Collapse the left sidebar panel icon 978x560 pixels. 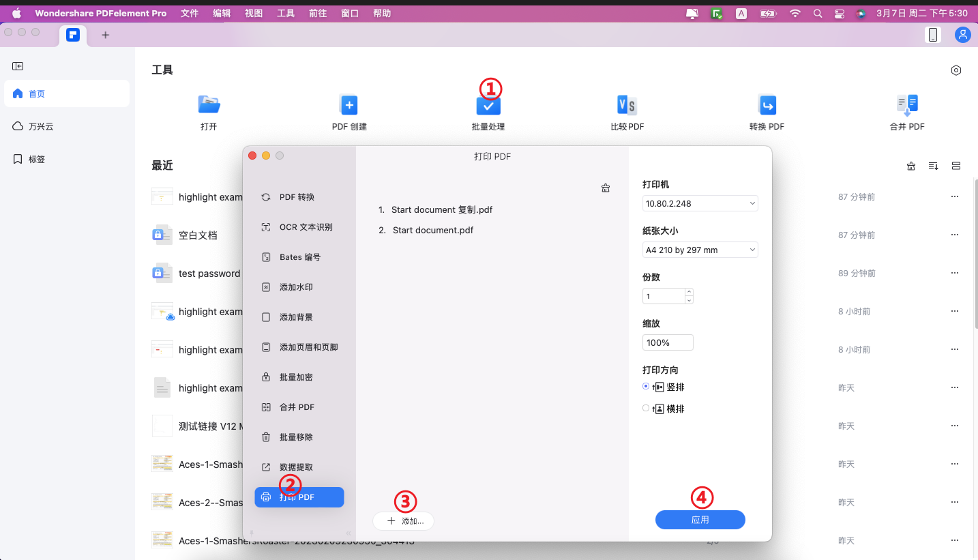click(x=18, y=66)
